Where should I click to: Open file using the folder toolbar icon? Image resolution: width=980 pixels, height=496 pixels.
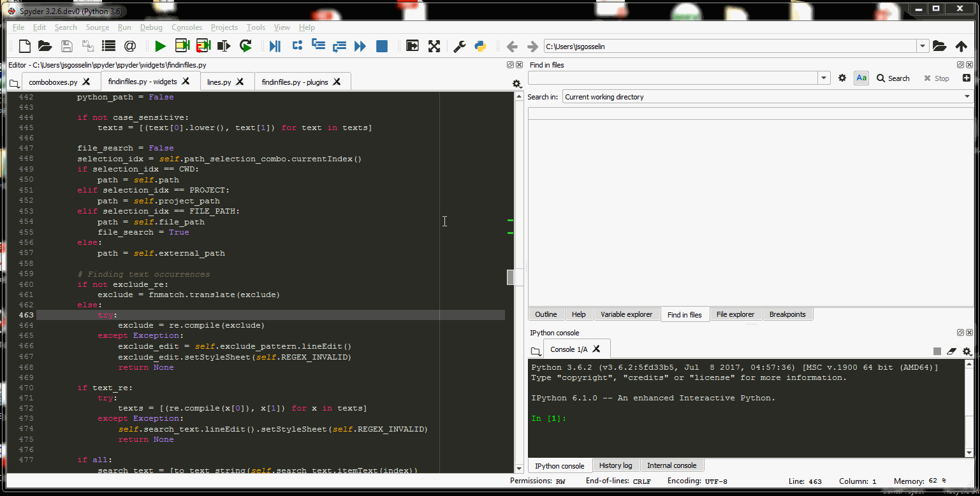pos(45,46)
